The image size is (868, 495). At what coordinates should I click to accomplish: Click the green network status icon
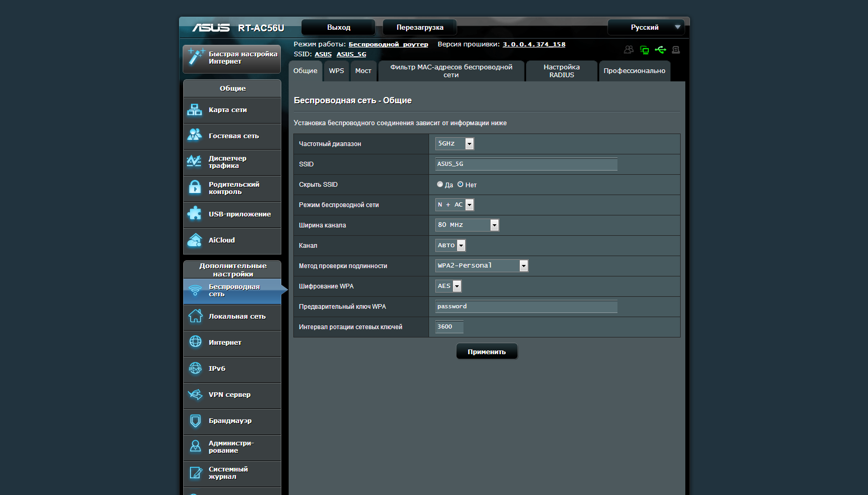pyautogui.click(x=645, y=50)
